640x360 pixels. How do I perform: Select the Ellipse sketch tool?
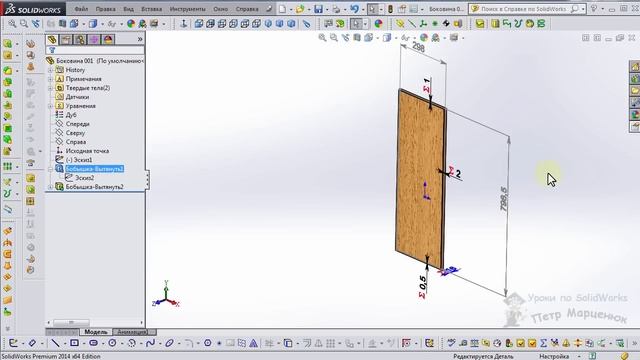169,343
